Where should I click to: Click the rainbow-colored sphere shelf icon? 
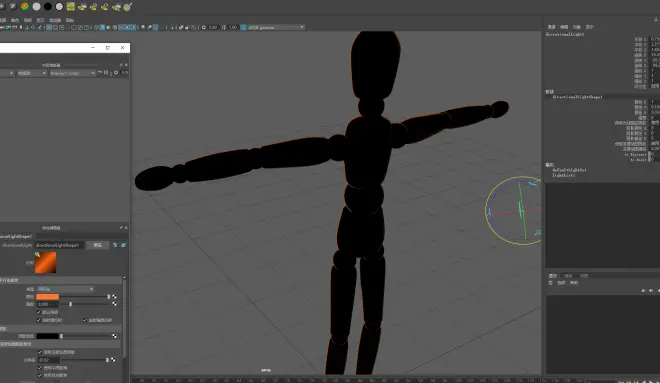click(x=25, y=6)
